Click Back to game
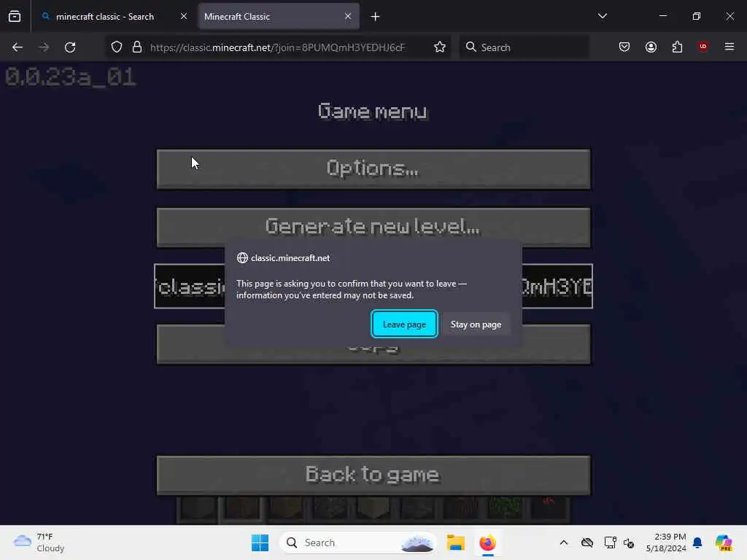The image size is (747, 560). (373, 475)
